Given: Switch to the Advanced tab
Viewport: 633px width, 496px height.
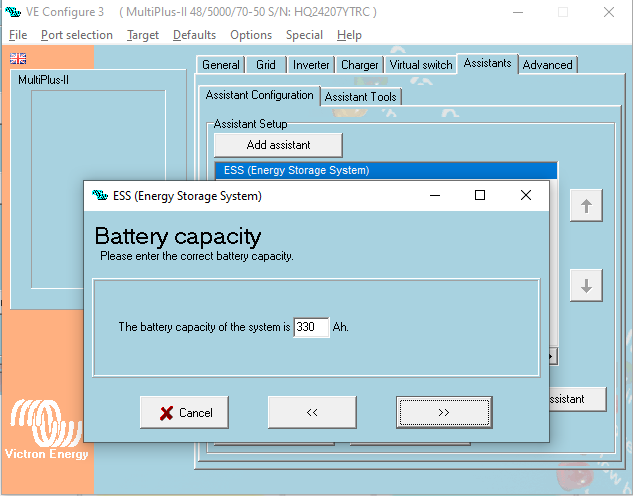Looking at the screenshot, I should [548, 65].
